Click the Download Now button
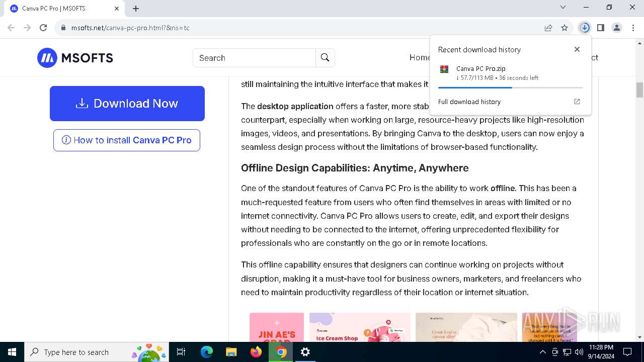The height and width of the screenshot is (362, 644). pos(127,104)
